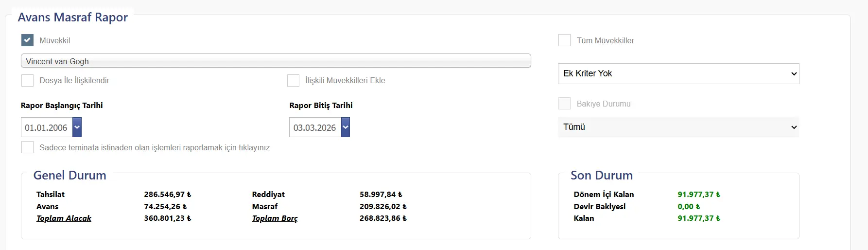Click the Vincent van Gogh client field
This screenshot has height=250, width=868.
[276, 61]
